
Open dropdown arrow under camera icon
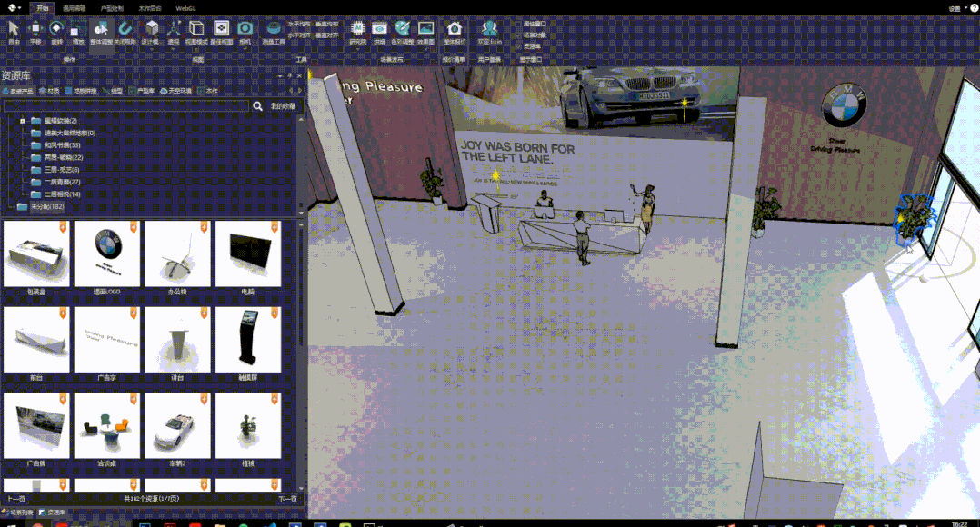(245, 48)
